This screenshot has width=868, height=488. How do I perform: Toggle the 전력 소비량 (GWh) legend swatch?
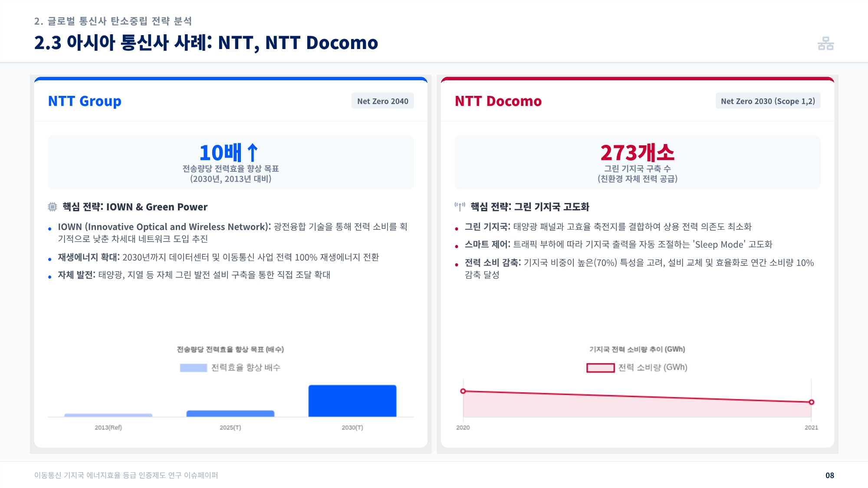(x=600, y=368)
